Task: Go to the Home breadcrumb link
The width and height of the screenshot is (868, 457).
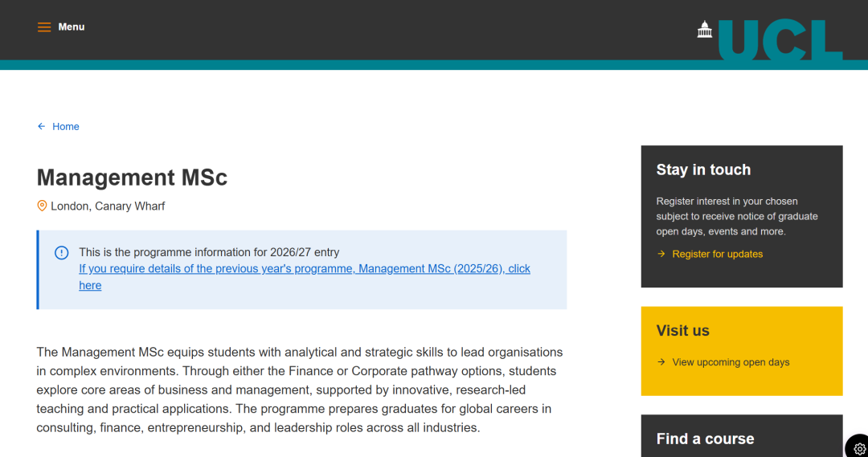Action: pos(66,127)
